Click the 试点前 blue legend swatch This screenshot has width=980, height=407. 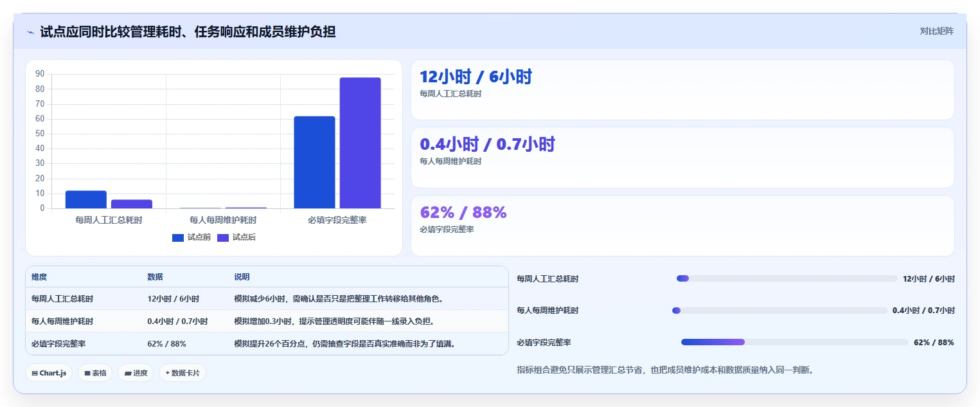pyautogui.click(x=178, y=238)
